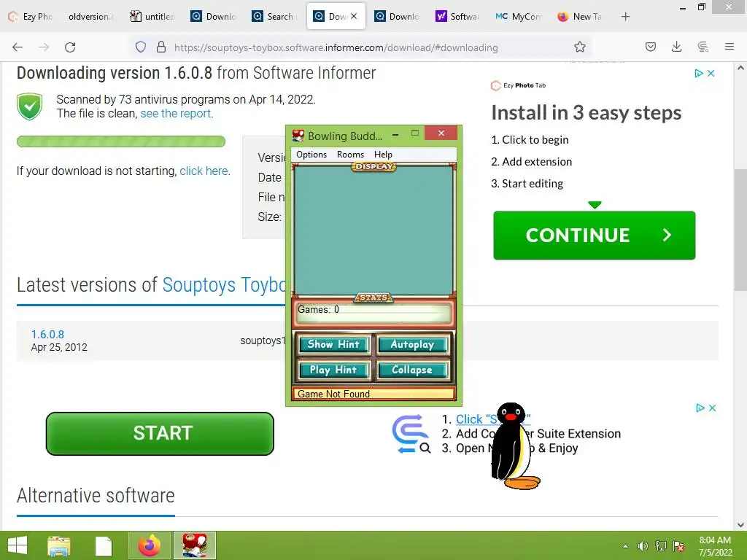
Task: Click the shield tracking protection icon
Action: (141, 47)
